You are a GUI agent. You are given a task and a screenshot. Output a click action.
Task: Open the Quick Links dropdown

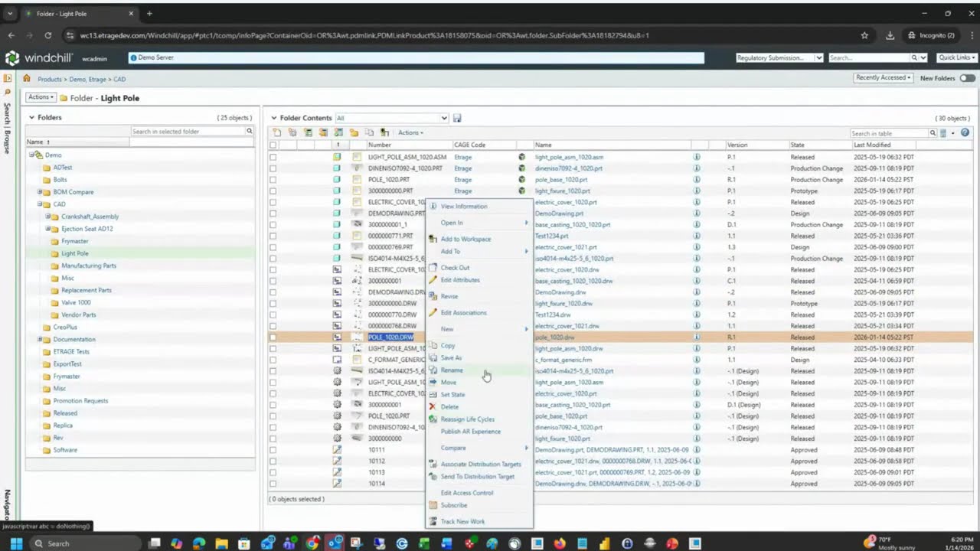pos(956,58)
